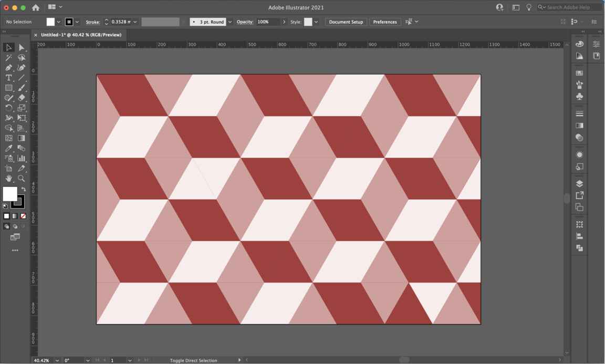Open the Brushes panel icon
Screen dimensions: 605x364
click(579, 85)
